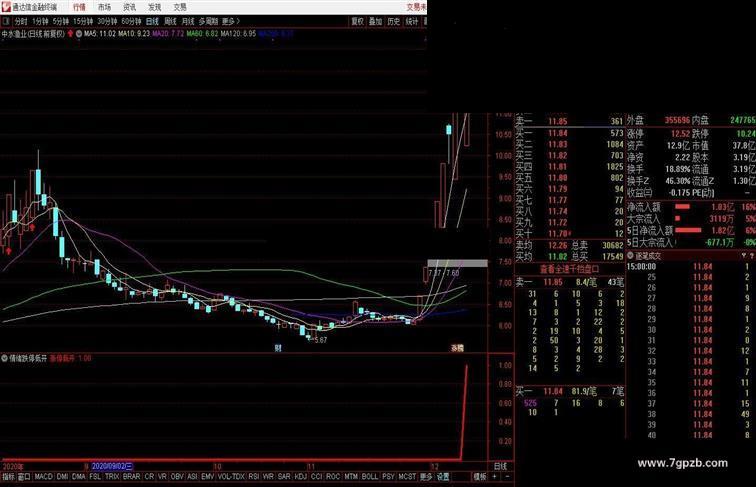This screenshot has height=487, width=756.
Task: Expand the 情绪跌停板开 indicator panel menu icon
Action: click(x=4, y=358)
